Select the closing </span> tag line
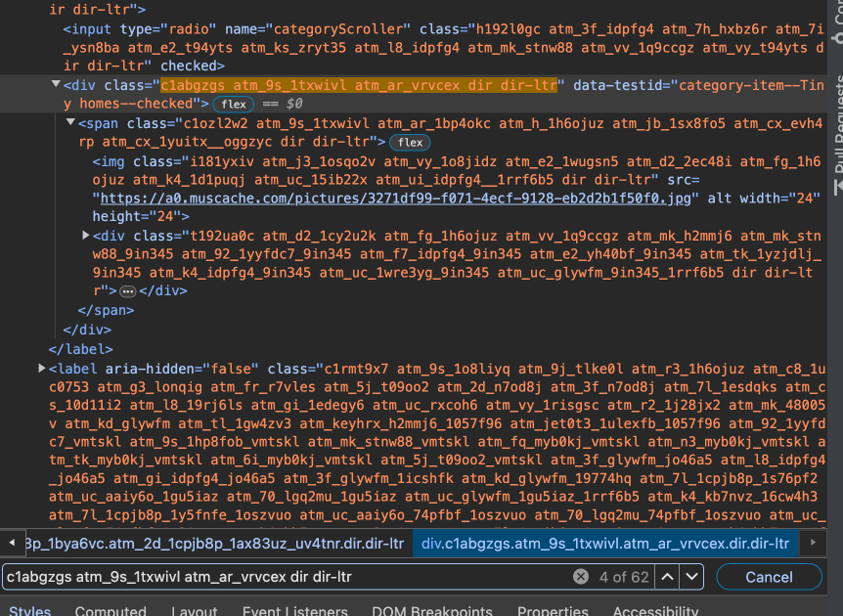 (106, 310)
